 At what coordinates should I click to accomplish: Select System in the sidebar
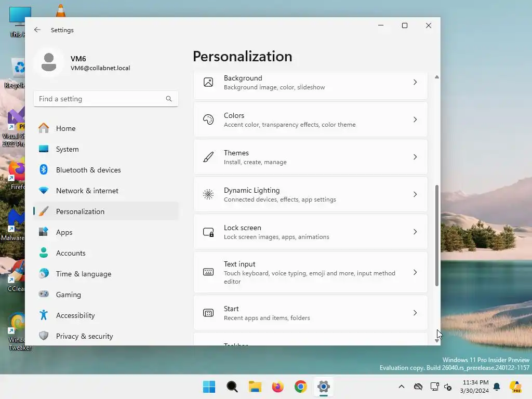(106, 149)
